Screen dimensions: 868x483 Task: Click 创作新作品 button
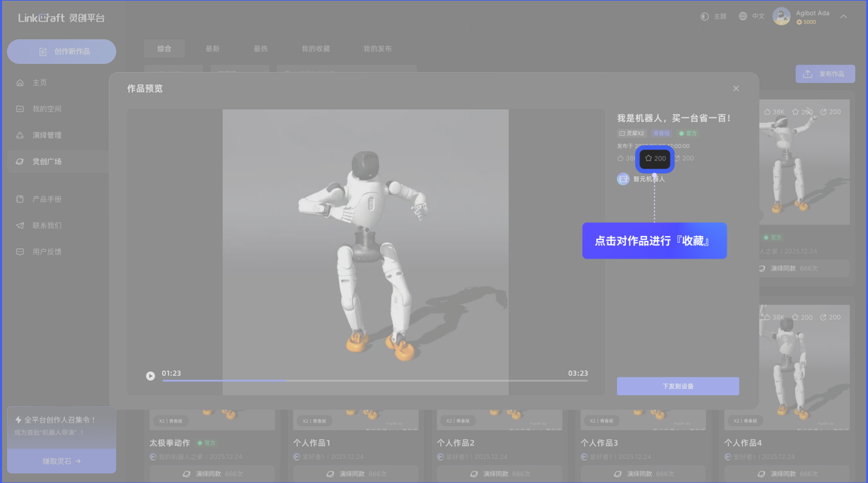62,51
